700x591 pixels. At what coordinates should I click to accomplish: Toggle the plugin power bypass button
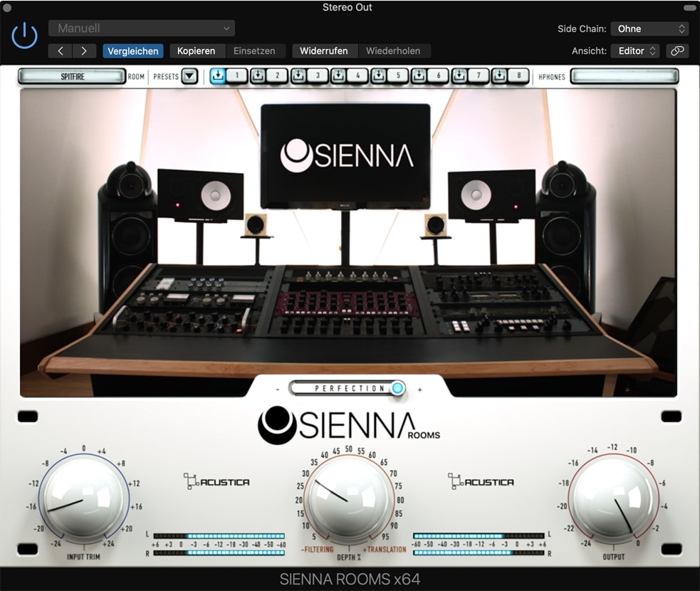coord(24,36)
